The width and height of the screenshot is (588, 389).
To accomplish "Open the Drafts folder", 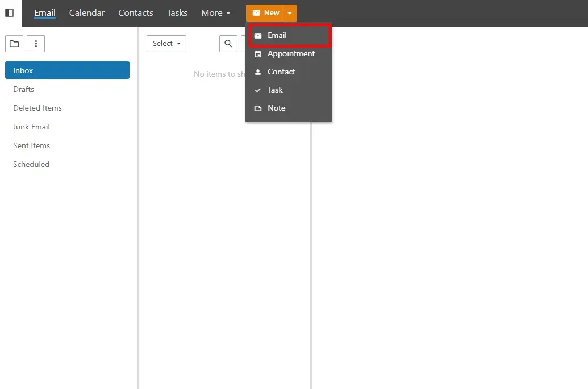I will tap(24, 89).
